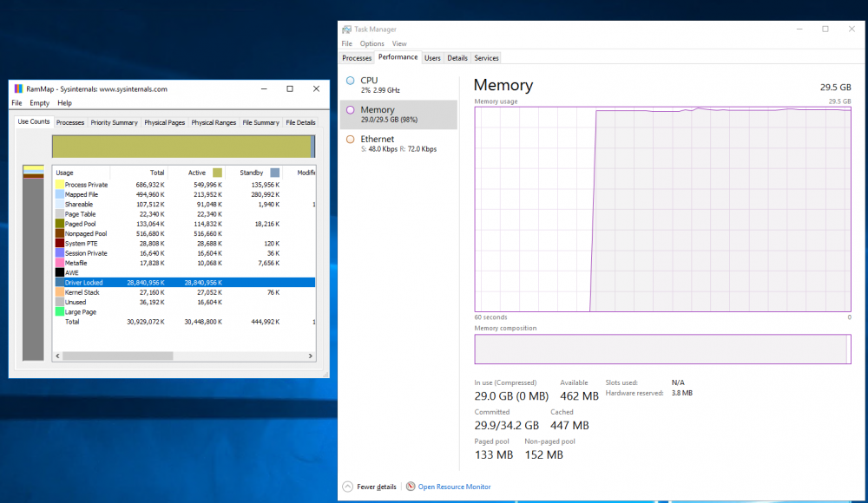Click the CPU blue circle icon

[350, 81]
